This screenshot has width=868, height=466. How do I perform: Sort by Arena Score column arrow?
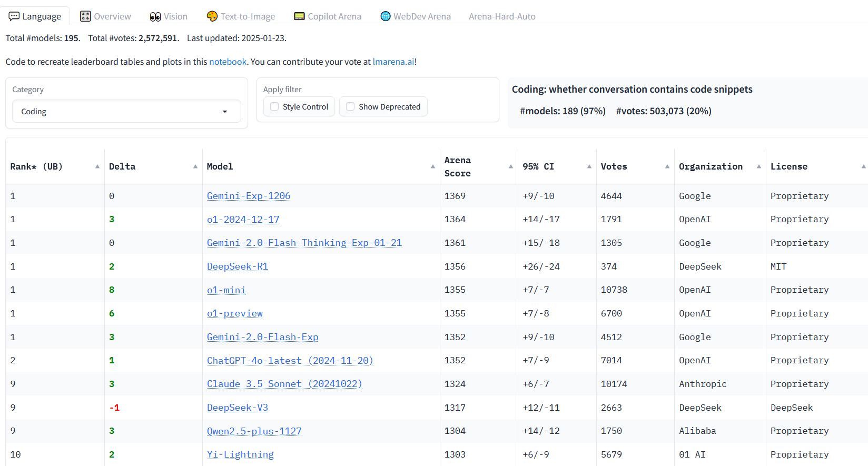click(x=511, y=166)
